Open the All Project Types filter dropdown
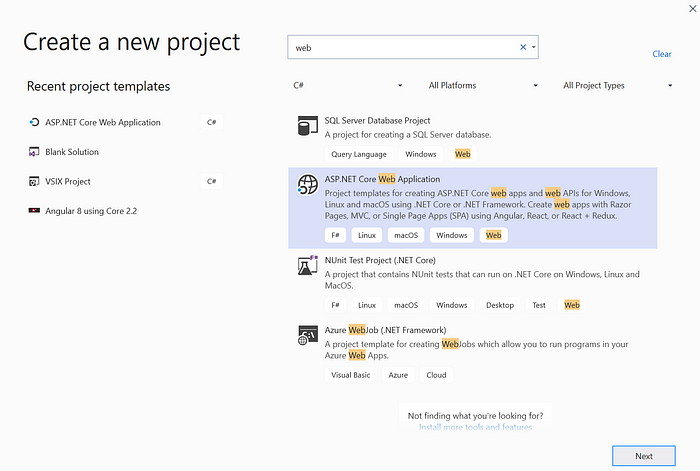This screenshot has width=700, height=471. tap(617, 85)
